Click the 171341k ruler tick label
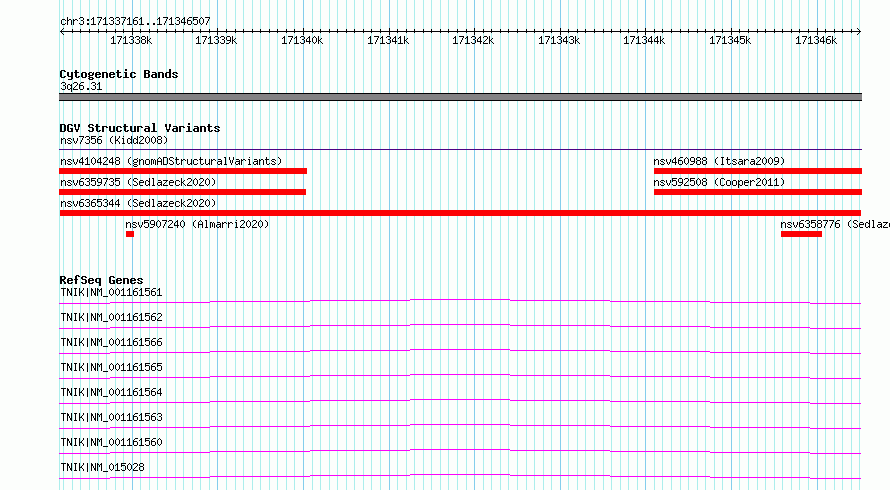 point(388,40)
